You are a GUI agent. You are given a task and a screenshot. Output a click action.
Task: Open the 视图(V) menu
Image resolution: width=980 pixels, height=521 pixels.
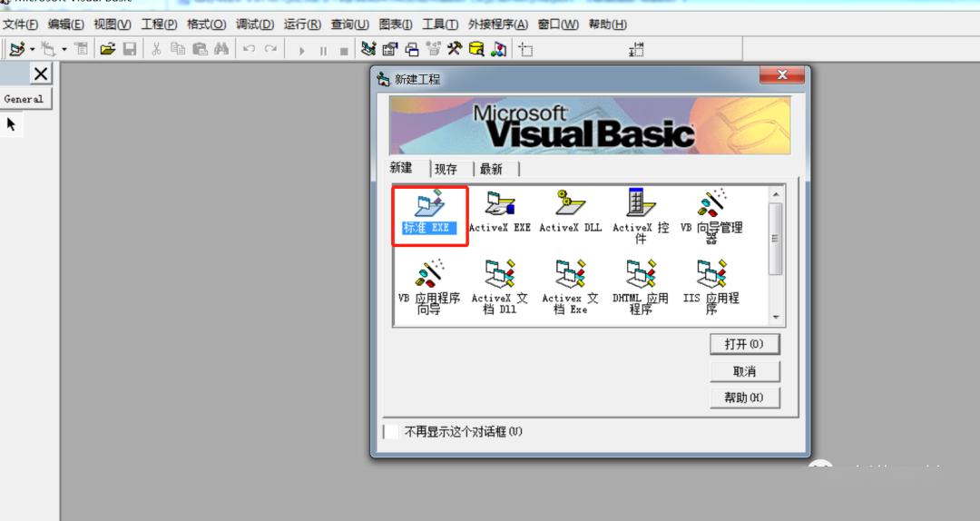[x=113, y=25]
